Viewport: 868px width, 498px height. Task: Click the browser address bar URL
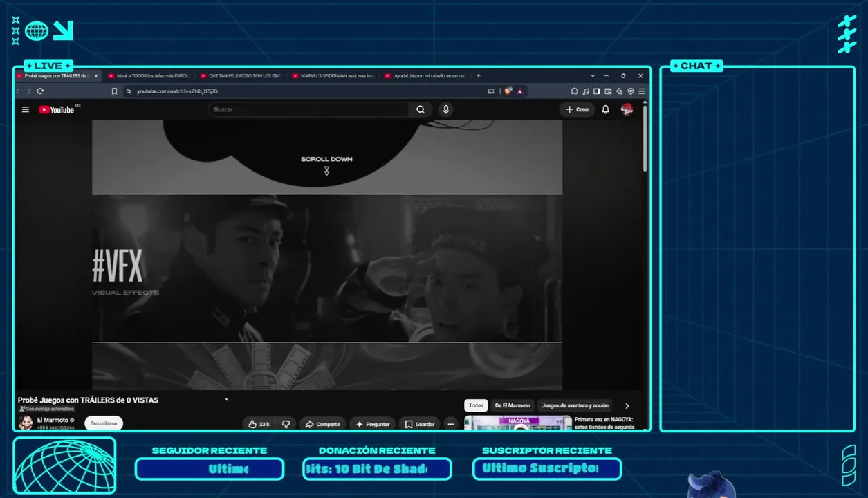point(178,91)
